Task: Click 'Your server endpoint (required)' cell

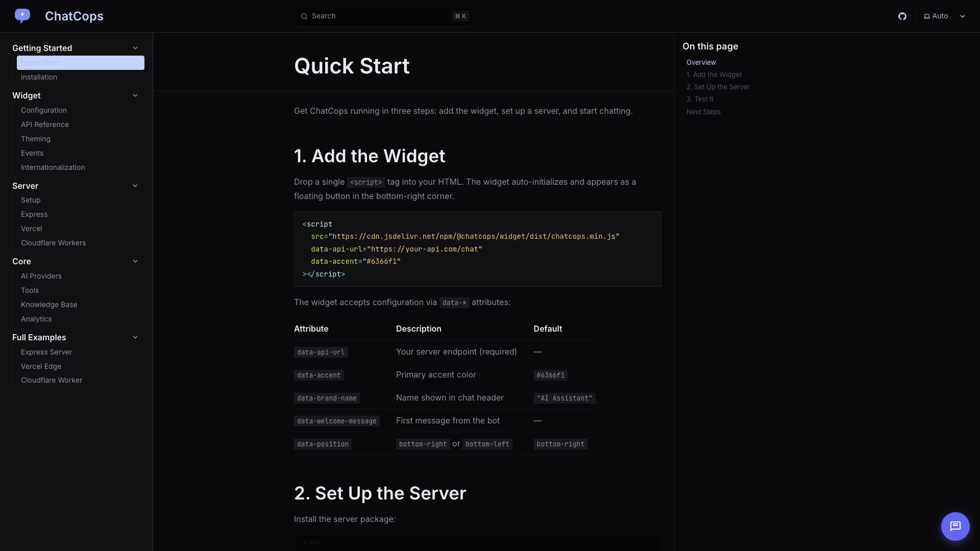Action: (x=456, y=352)
